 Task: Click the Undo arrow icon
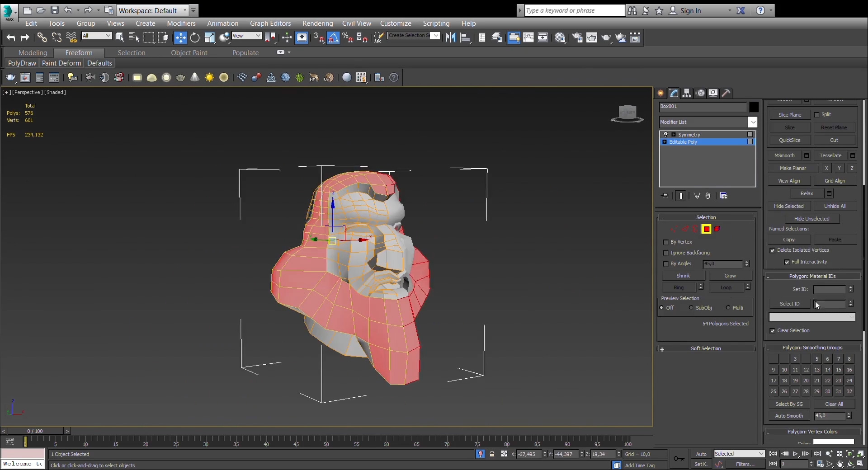[x=11, y=38]
